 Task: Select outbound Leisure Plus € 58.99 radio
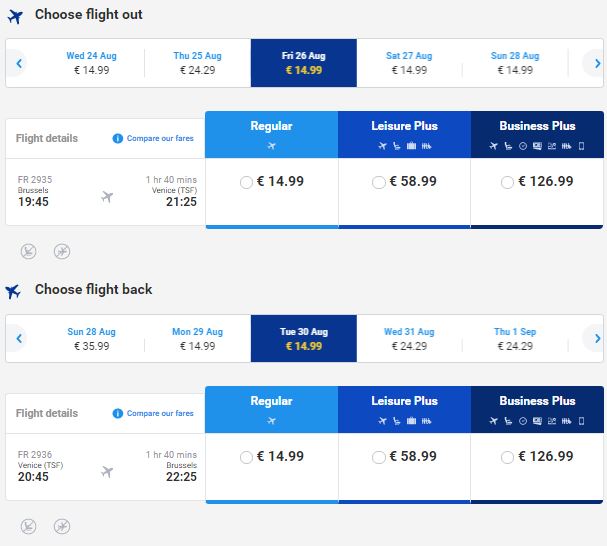379,182
